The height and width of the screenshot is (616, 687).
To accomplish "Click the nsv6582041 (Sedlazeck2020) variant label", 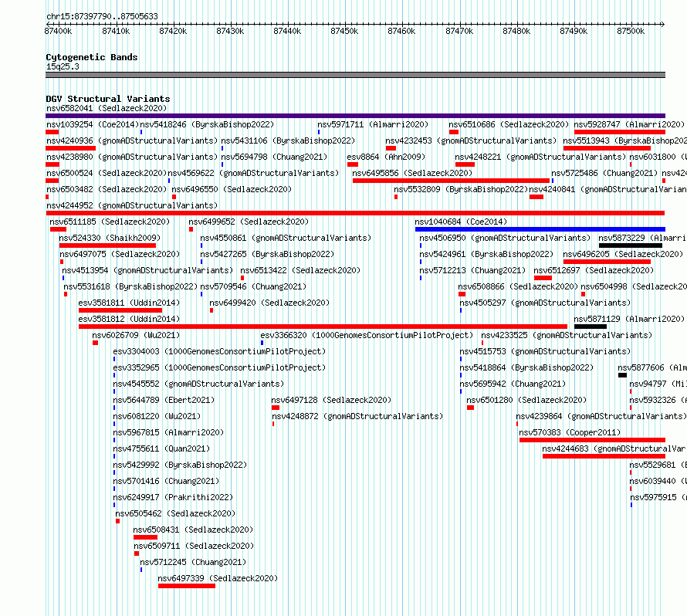I will click(x=107, y=108).
